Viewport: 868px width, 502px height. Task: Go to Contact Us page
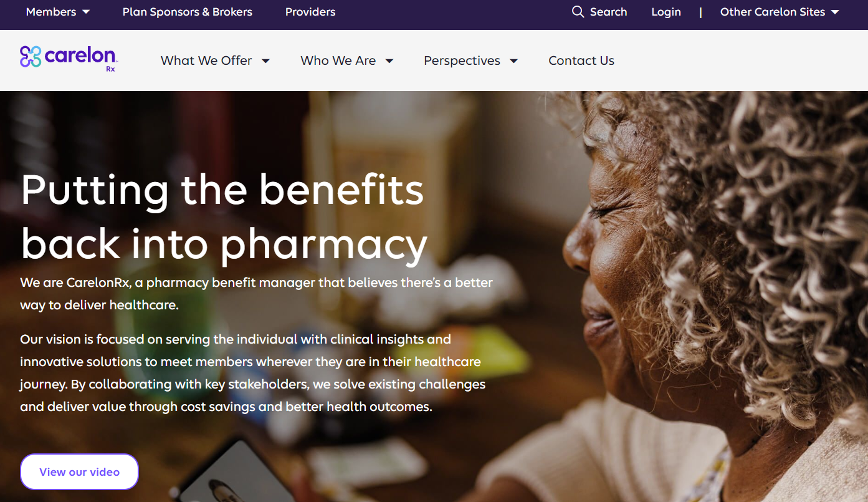click(581, 60)
